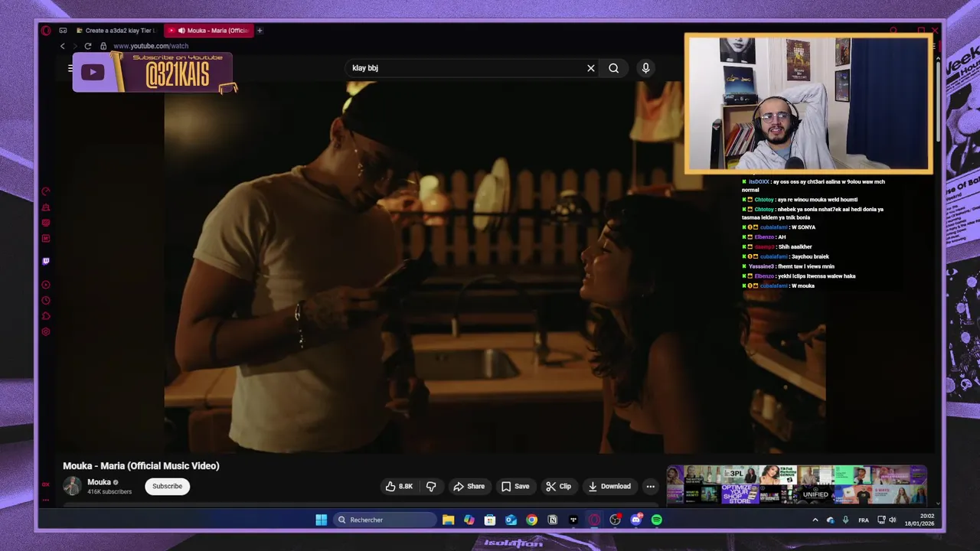Open Discord from the taskbar

(x=635, y=520)
